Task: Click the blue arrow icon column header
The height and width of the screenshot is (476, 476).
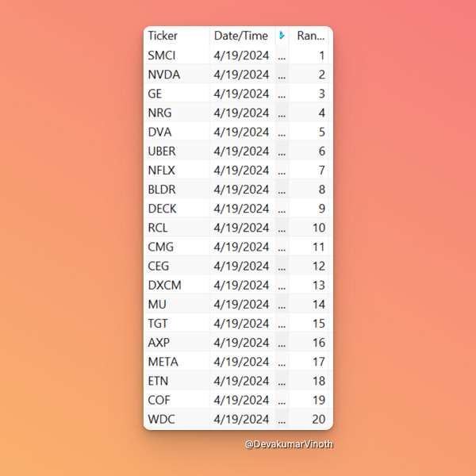Action: [282, 36]
